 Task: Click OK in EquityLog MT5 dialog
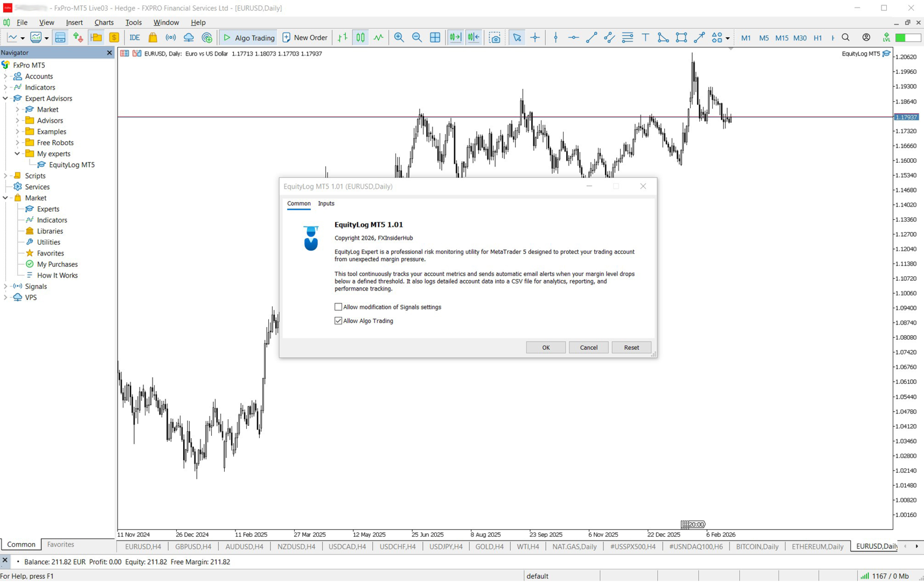[546, 348]
